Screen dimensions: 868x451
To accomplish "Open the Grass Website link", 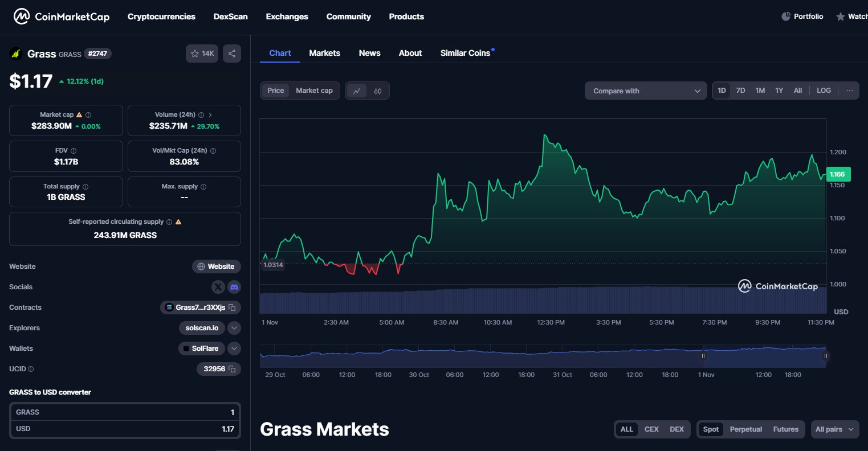I will pos(217,266).
